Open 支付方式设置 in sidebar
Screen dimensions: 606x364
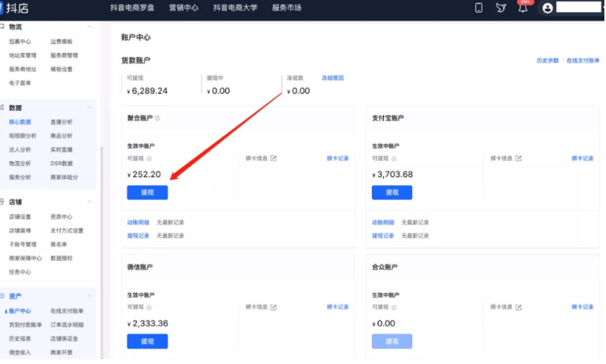[67, 231]
